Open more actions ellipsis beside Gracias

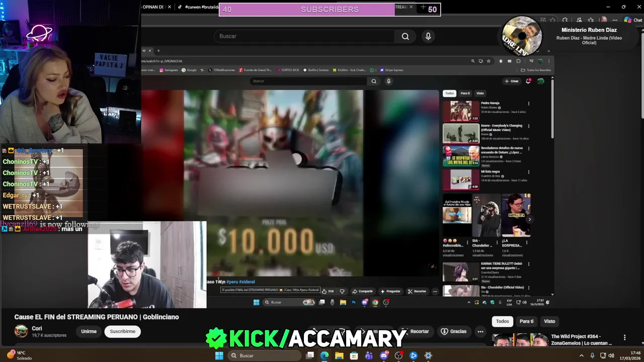tap(480, 331)
